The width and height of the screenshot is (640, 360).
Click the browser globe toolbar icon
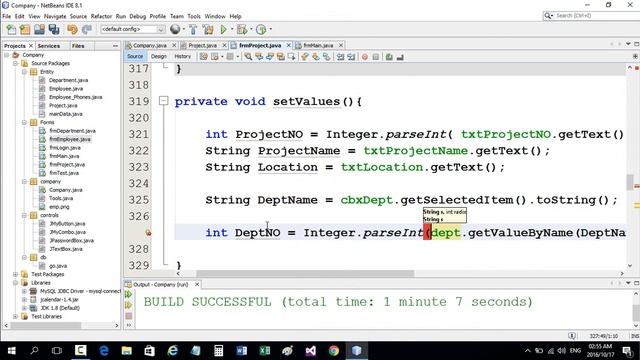[175, 29]
